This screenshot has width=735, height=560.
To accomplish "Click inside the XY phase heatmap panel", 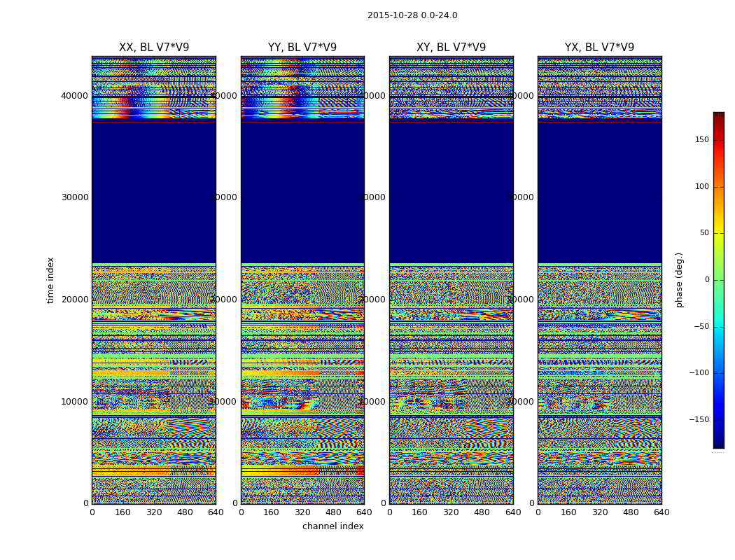I will [x=451, y=280].
